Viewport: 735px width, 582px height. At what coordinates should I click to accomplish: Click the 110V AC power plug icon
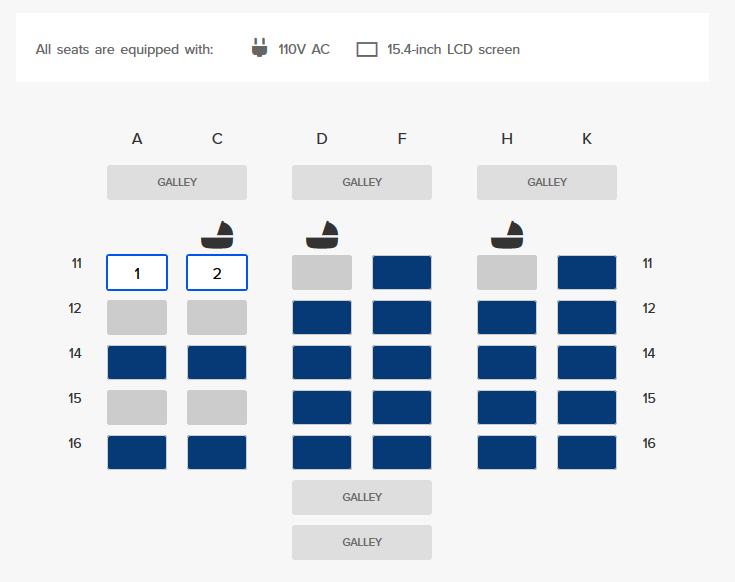[x=260, y=48]
